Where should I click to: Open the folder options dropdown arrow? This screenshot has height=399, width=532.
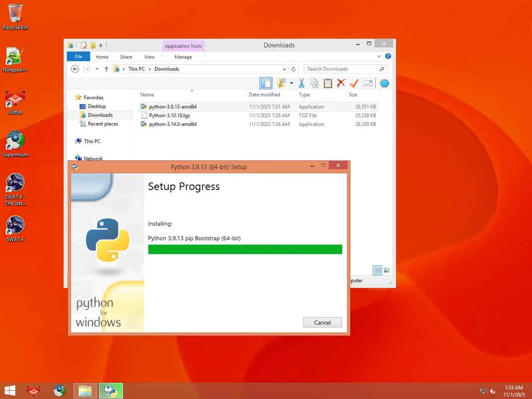pos(291,83)
